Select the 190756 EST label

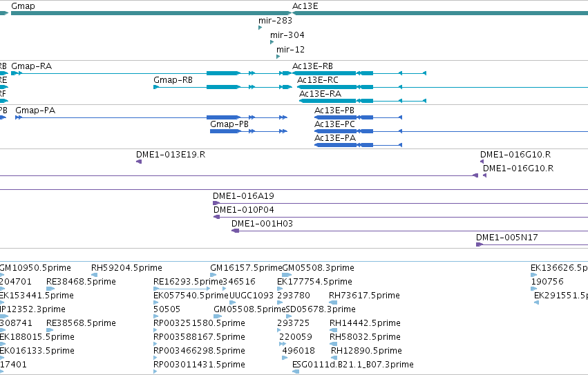click(547, 282)
